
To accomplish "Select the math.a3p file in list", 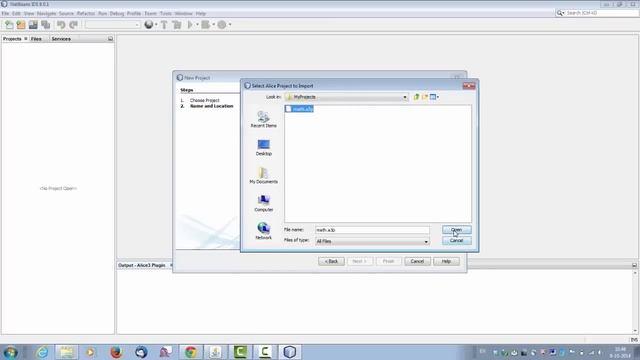I will pyautogui.click(x=299, y=109).
